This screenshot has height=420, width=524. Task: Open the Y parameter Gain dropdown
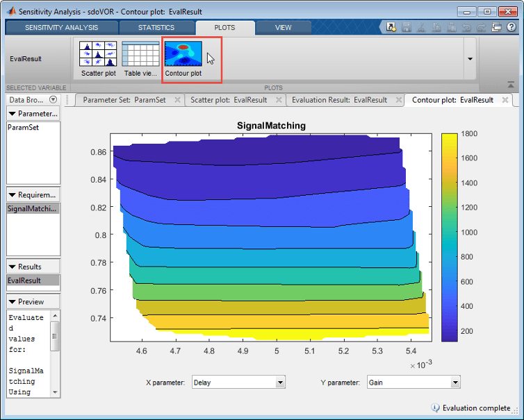pyautogui.click(x=455, y=383)
